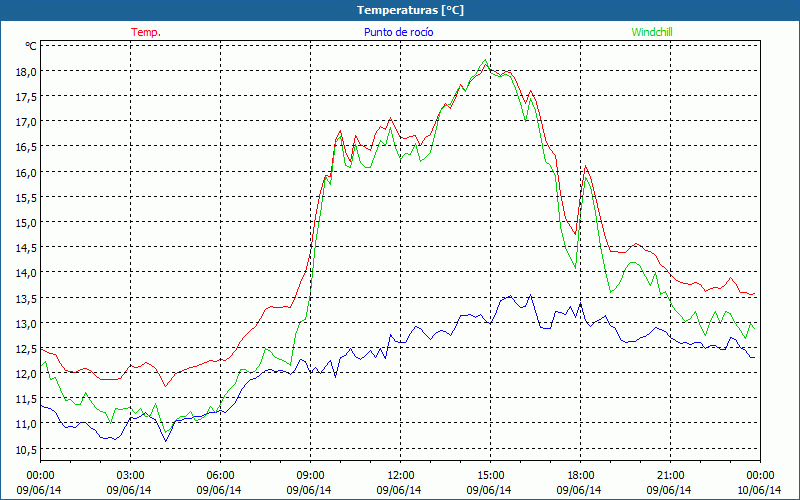800x500 pixels.
Task: Click the 14,0 y-axis value
Action: [x=27, y=273]
